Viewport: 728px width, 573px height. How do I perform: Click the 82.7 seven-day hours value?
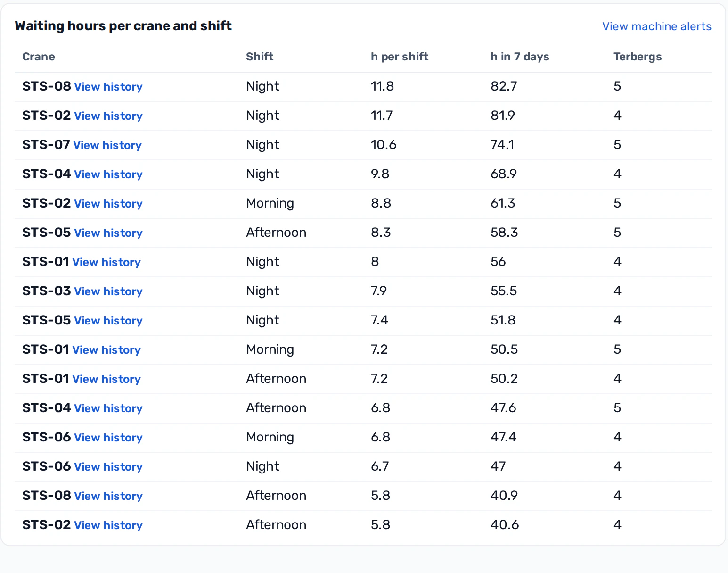[504, 86]
